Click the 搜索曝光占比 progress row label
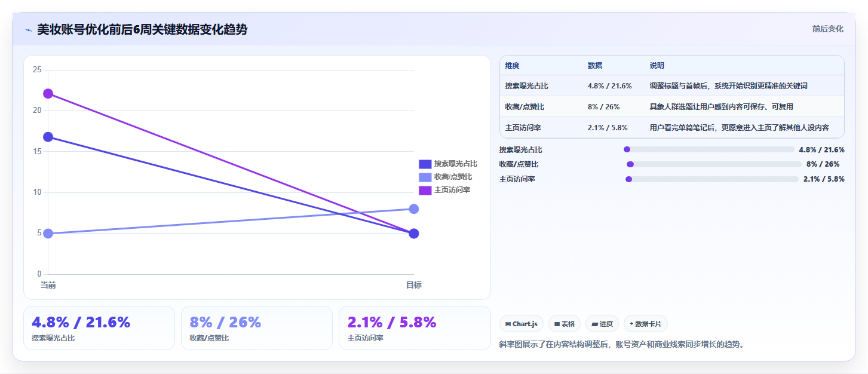Screen dimensions: 868x374 521,150
